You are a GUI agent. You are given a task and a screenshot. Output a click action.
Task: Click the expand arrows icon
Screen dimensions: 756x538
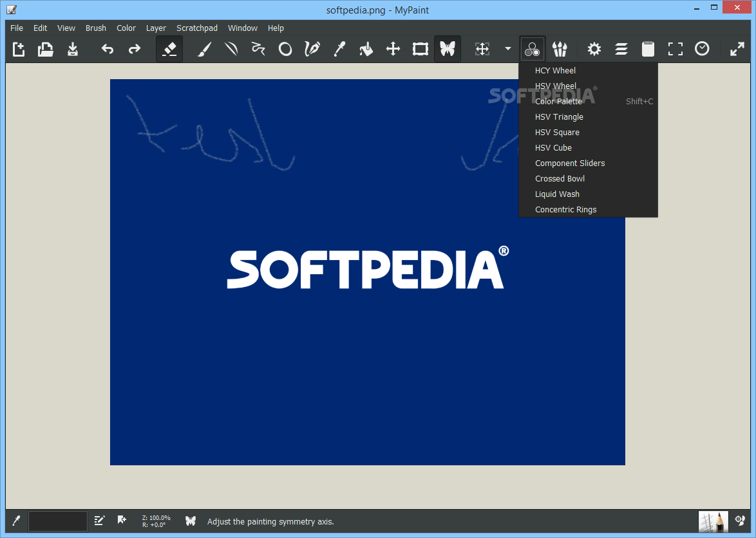tap(737, 49)
